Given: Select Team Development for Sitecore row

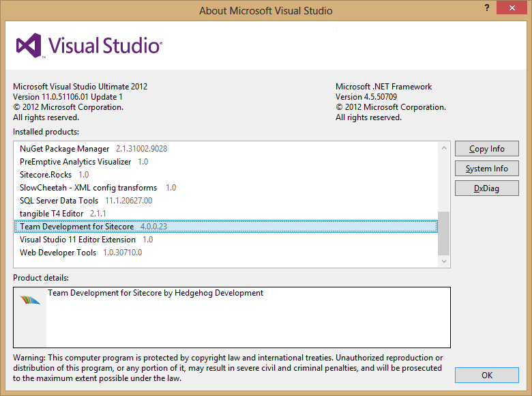Looking at the screenshot, I should click(226, 227).
